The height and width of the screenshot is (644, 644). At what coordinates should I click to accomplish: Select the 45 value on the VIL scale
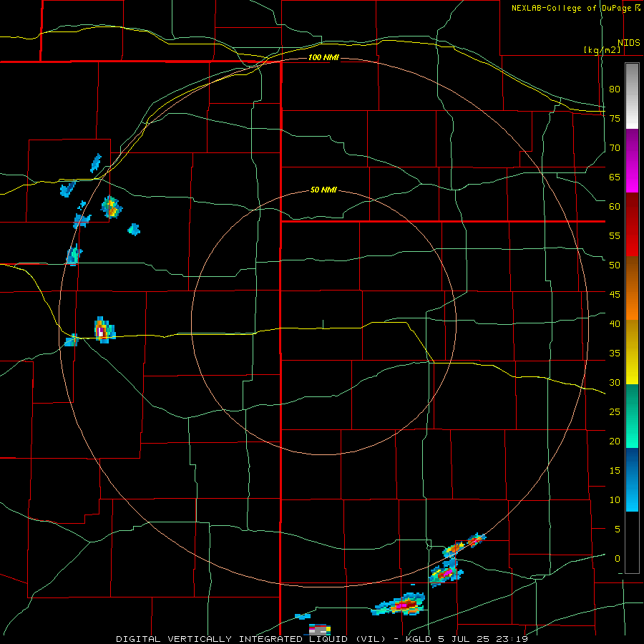click(x=615, y=295)
